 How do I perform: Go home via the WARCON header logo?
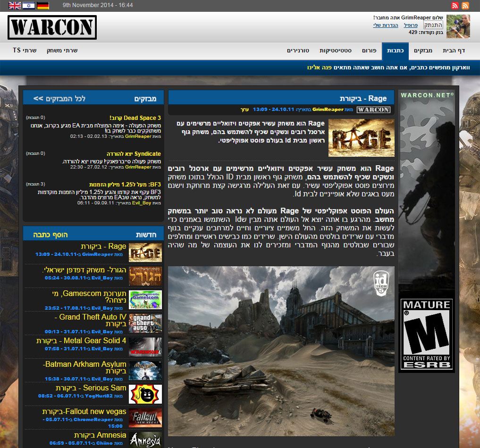coord(52,27)
